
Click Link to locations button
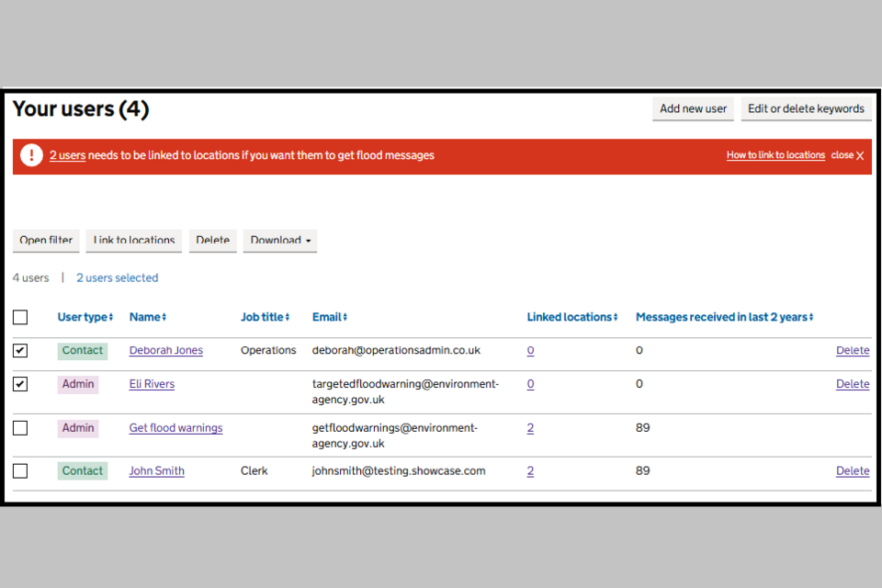point(134,241)
